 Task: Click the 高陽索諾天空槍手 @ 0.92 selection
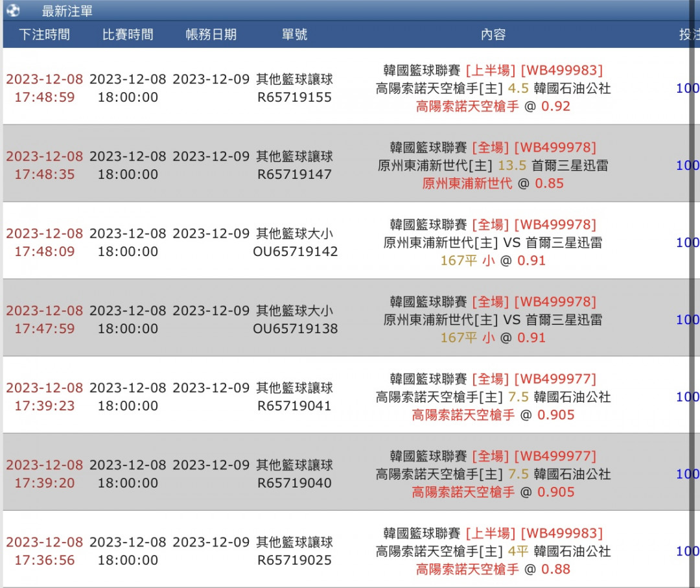(x=493, y=106)
